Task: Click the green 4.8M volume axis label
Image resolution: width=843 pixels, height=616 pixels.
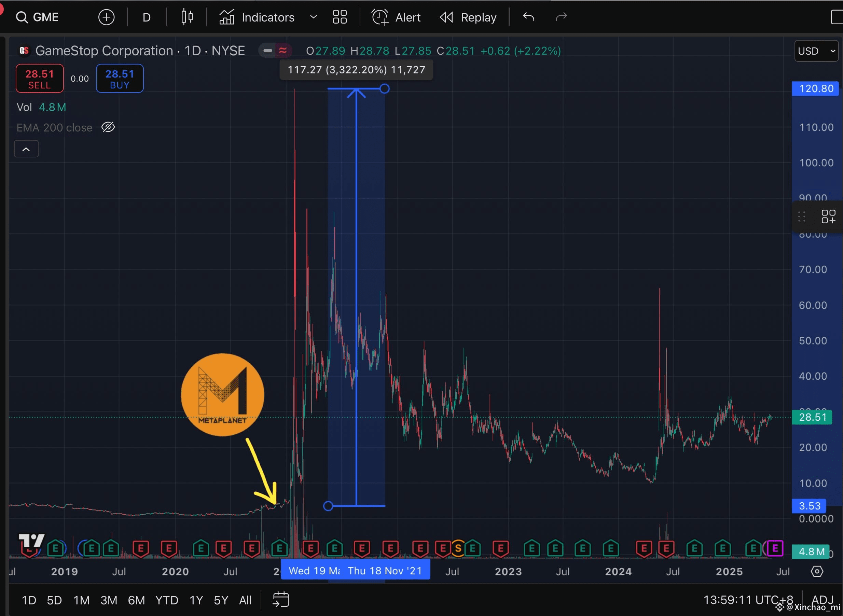Action: 811,551
